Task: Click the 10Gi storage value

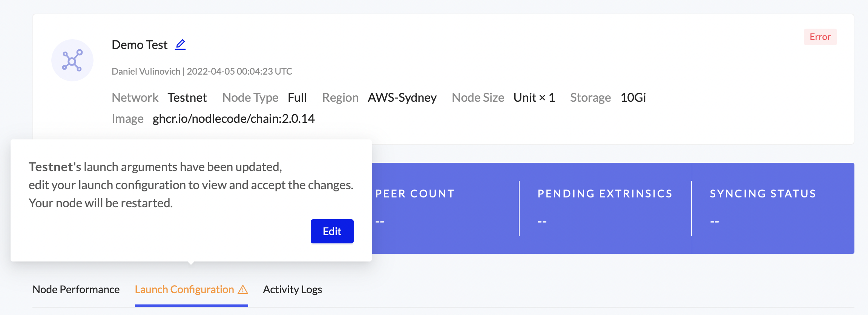Action: point(633,98)
